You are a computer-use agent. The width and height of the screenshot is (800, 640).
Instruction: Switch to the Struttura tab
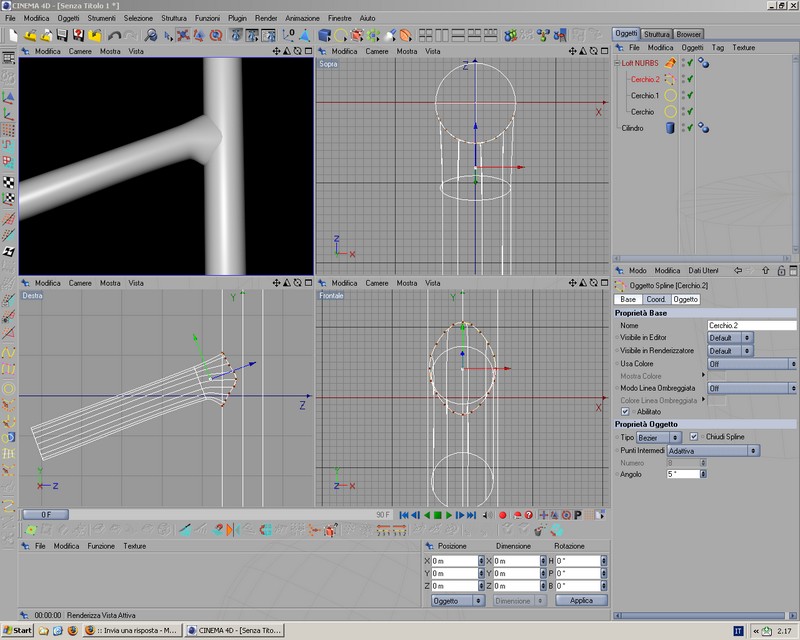[657, 34]
